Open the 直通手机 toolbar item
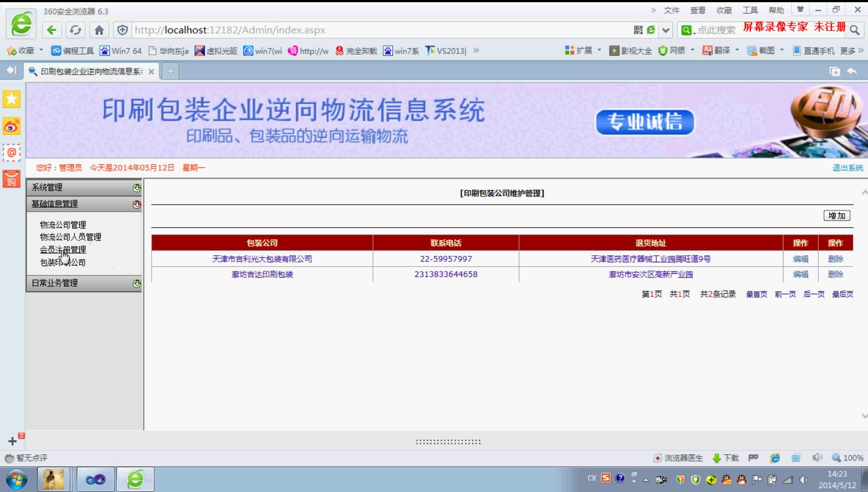868x492 pixels. click(x=813, y=50)
